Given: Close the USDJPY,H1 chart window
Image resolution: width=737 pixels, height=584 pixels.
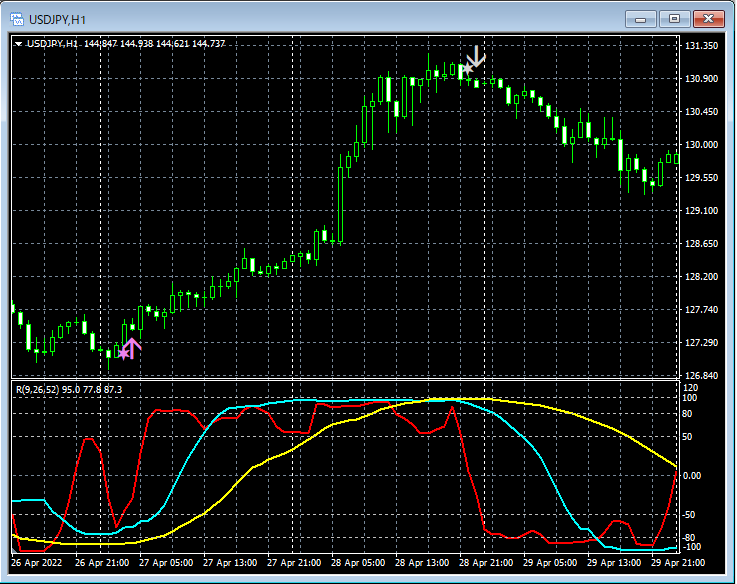Looking at the screenshot, I should [709, 19].
